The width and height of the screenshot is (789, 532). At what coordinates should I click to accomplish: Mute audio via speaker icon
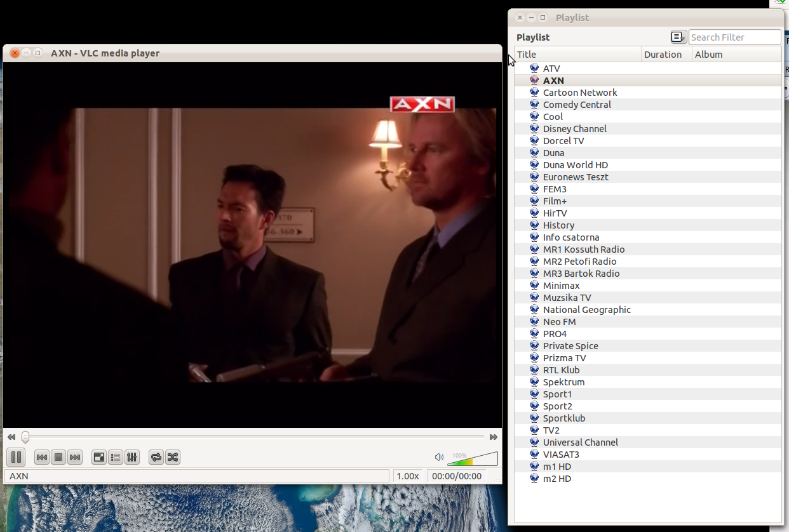click(439, 457)
